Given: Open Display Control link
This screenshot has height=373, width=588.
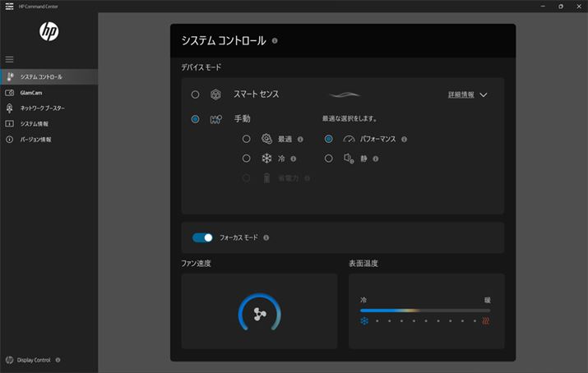Looking at the screenshot, I should click(34, 360).
